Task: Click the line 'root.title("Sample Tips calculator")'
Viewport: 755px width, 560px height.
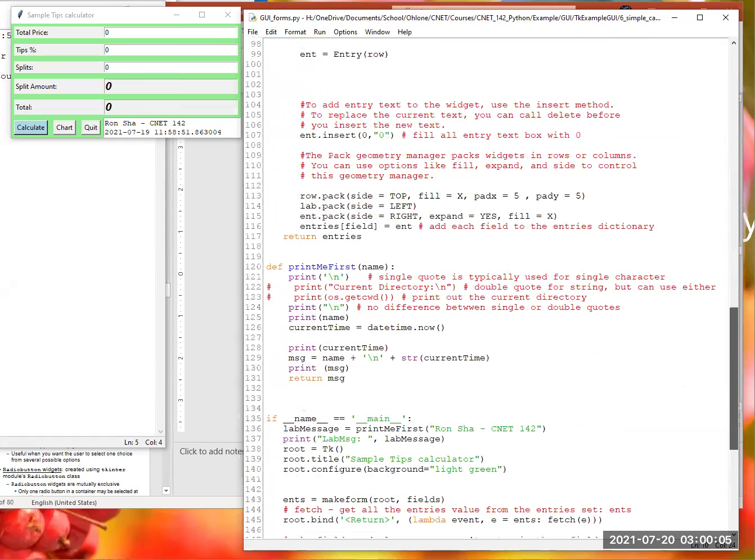Action: click(384, 459)
